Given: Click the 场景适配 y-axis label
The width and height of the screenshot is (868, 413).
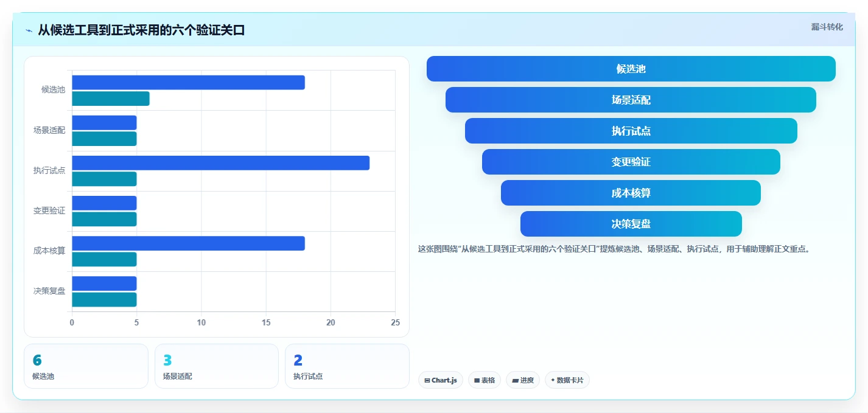Looking at the screenshot, I should [49, 130].
